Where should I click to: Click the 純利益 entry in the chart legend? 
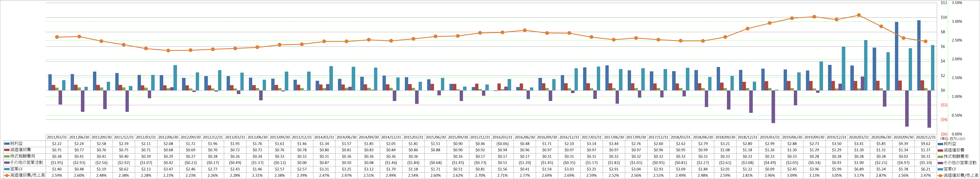[x=947, y=144]
